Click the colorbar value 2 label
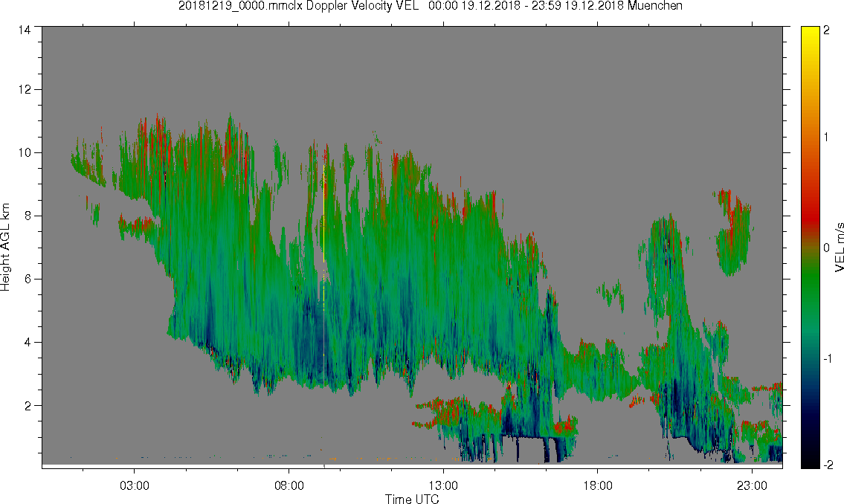This screenshot has height=504, width=844. (826, 30)
